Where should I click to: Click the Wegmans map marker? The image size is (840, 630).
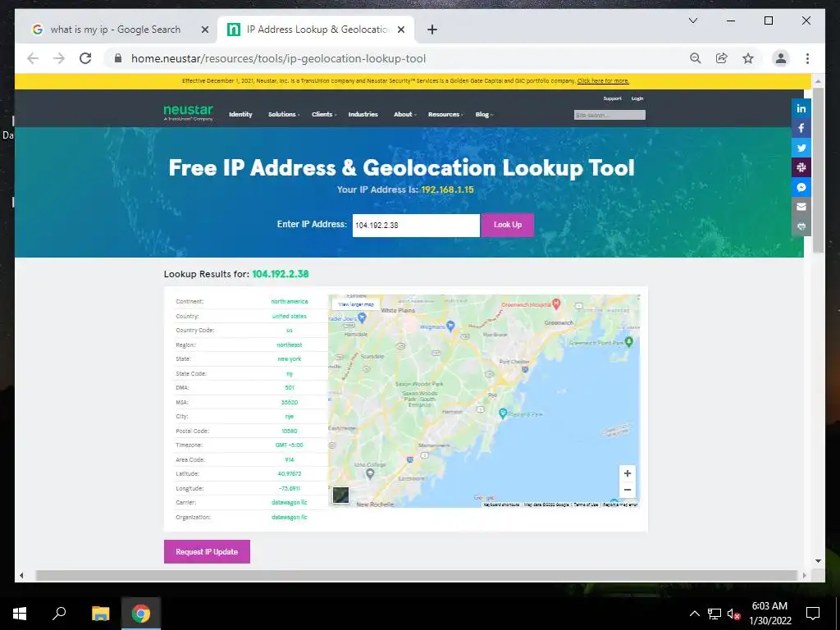coord(450,326)
